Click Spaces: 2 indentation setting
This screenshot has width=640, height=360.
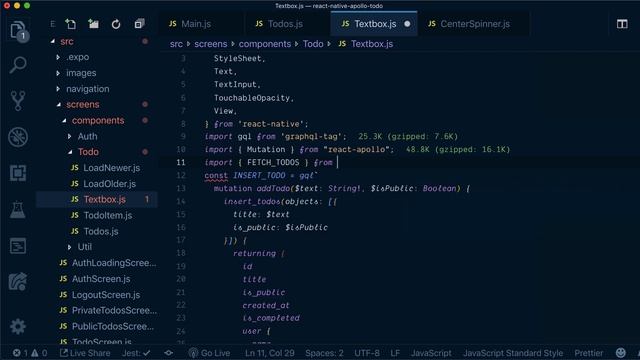point(324,353)
